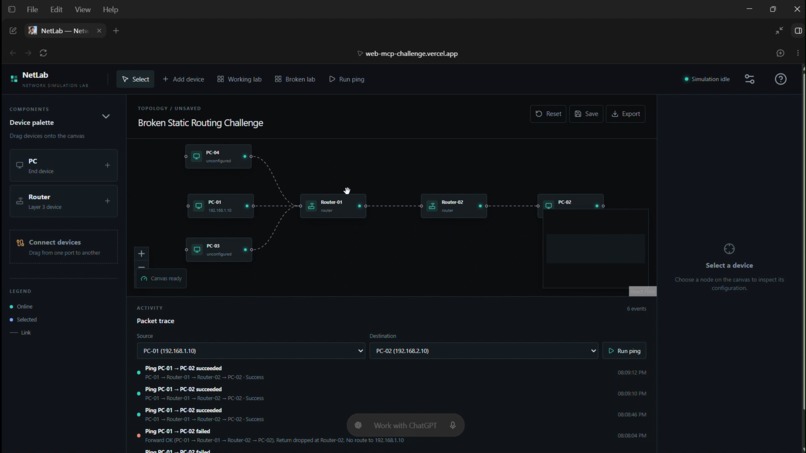Click the extension icon near address bar

tap(780, 53)
